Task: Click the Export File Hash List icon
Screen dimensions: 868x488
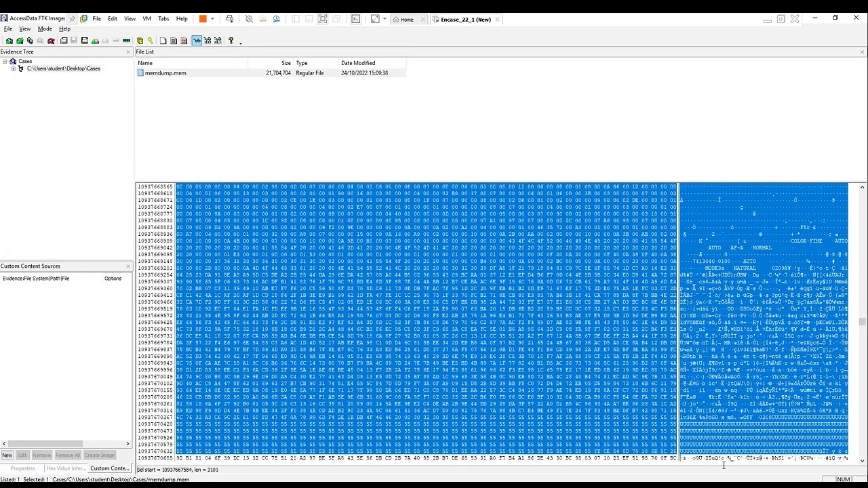Action: click(x=174, y=41)
